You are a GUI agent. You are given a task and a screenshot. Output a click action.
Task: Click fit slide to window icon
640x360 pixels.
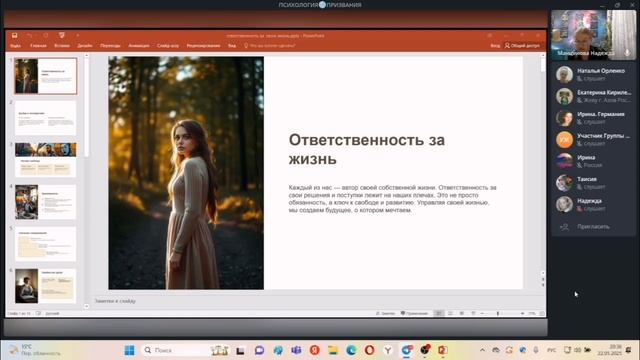(542, 313)
